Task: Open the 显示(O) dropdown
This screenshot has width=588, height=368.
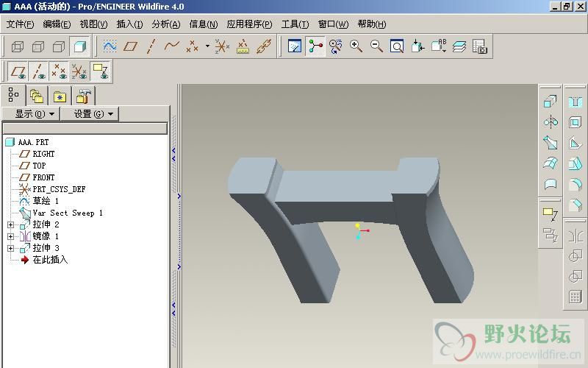Action: click(x=31, y=114)
